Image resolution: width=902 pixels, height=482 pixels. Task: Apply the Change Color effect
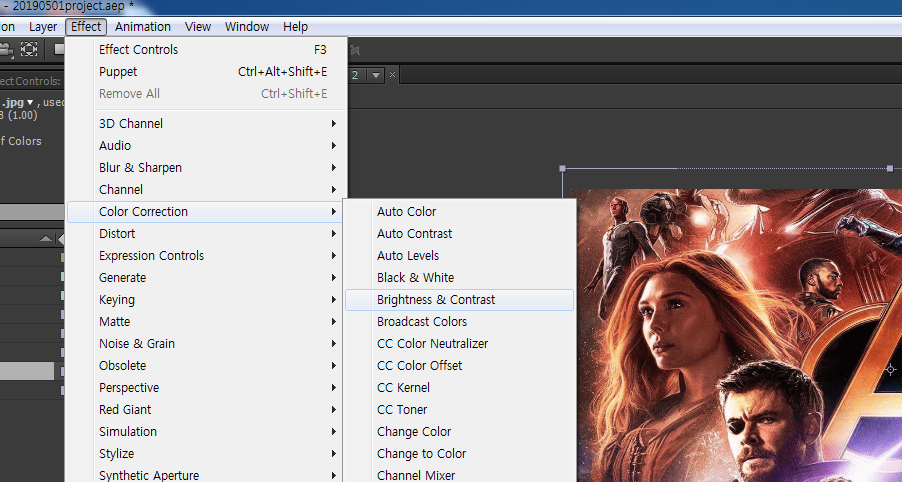(460, 431)
